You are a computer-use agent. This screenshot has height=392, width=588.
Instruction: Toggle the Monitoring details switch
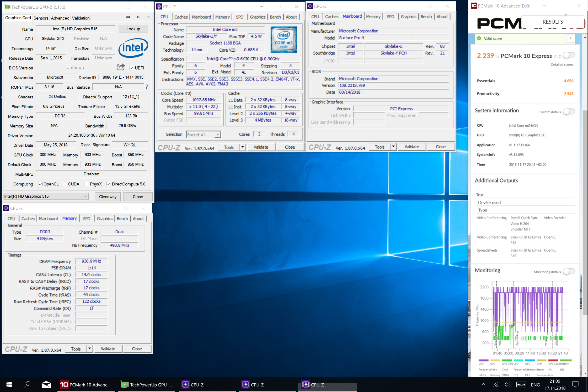tap(569, 271)
